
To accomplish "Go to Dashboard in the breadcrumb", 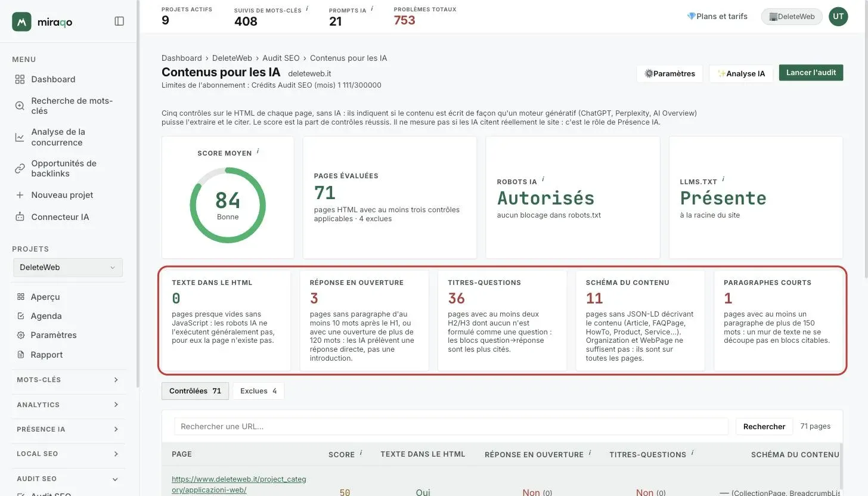I will [182, 58].
